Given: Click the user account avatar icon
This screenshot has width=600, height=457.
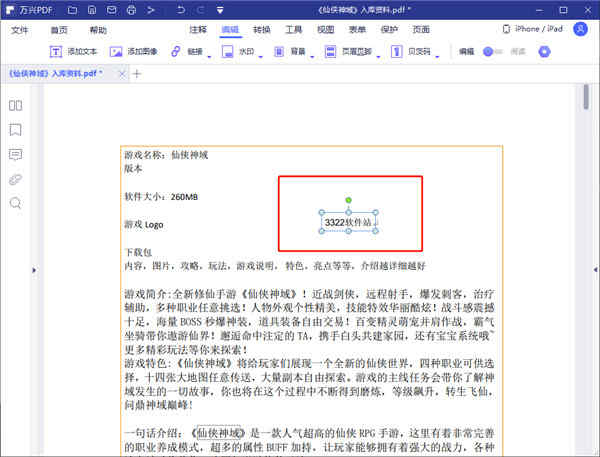Looking at the screenshot, I should 581,29.
